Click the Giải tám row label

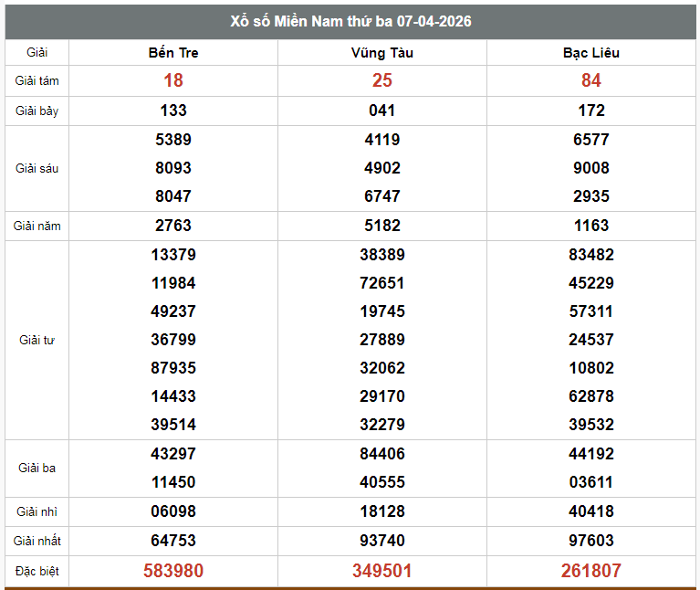(37, 81)
